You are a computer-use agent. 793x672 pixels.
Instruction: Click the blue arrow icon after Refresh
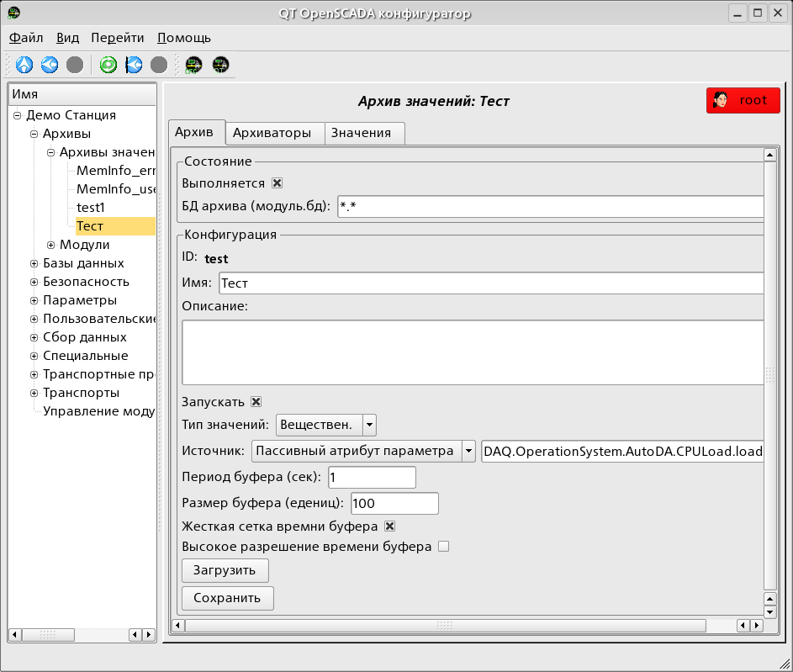[x=134, y=65]
